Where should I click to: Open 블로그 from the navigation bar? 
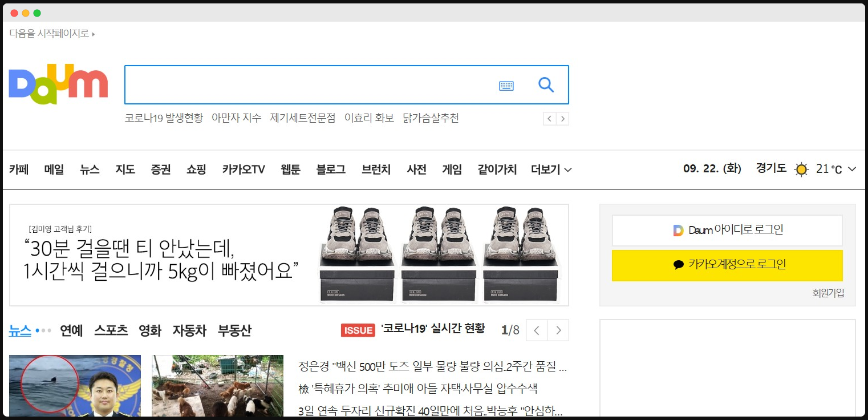(331, 169)
